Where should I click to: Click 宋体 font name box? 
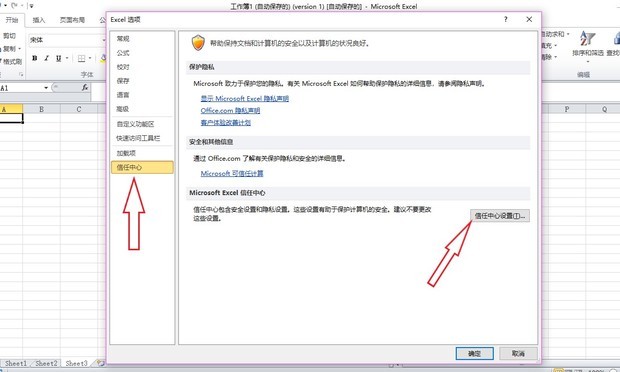[x=66, y=40]
